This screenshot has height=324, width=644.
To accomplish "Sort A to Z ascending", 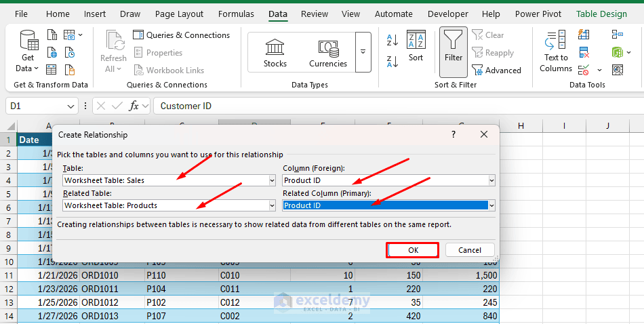I will [x=393, y=40].
